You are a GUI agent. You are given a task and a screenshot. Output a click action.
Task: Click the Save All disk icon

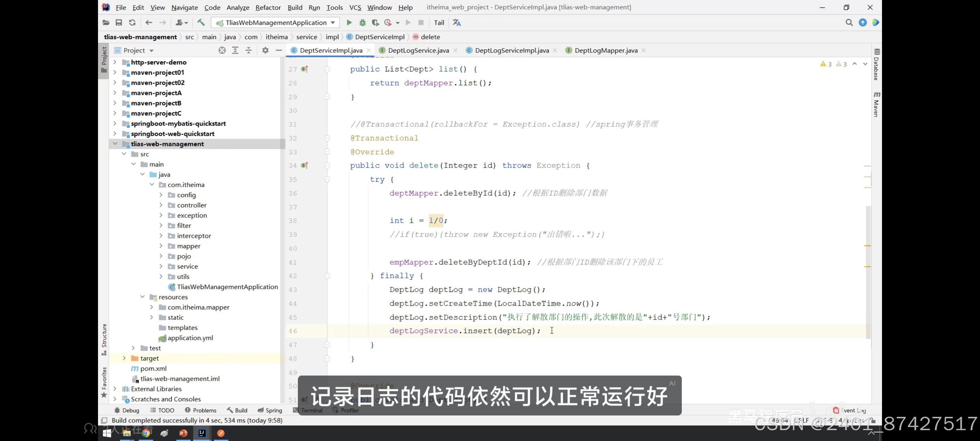(x=119, y=22)
